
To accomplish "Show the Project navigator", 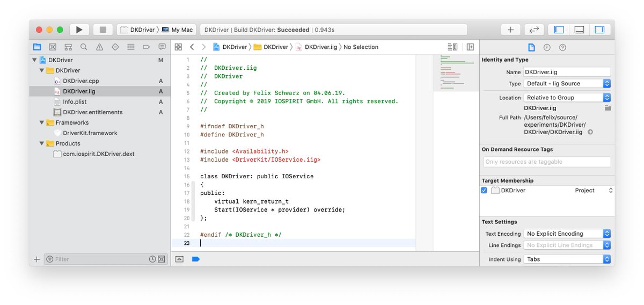I will point(37,47).
